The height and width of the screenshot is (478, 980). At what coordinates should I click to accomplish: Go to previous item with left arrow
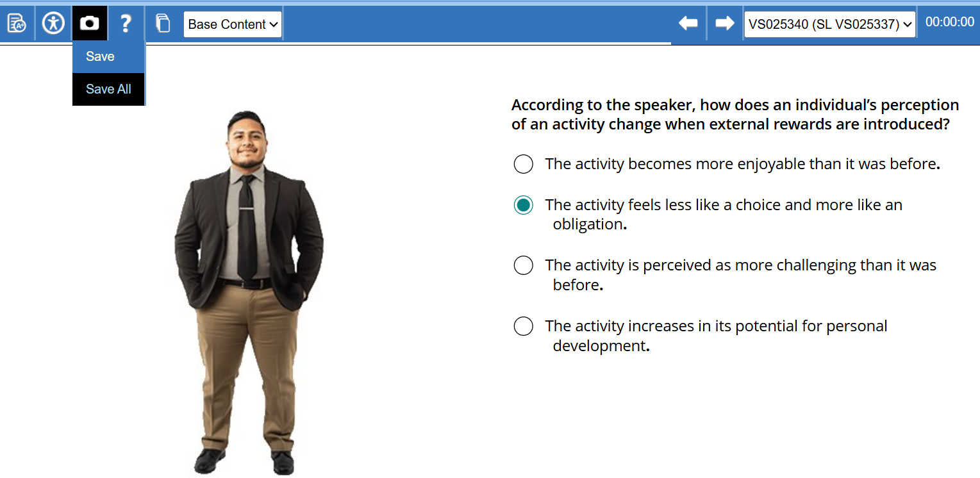point(688,24)
